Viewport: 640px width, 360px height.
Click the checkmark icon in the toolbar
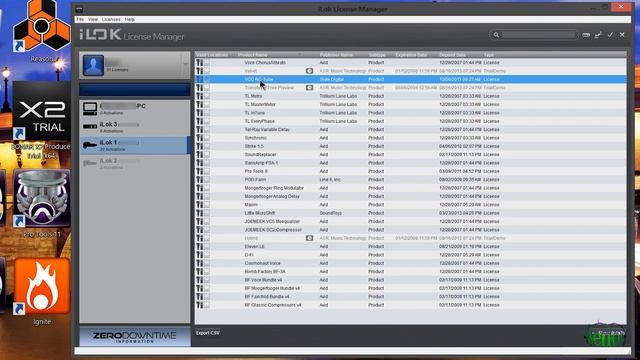pos(610,35)
